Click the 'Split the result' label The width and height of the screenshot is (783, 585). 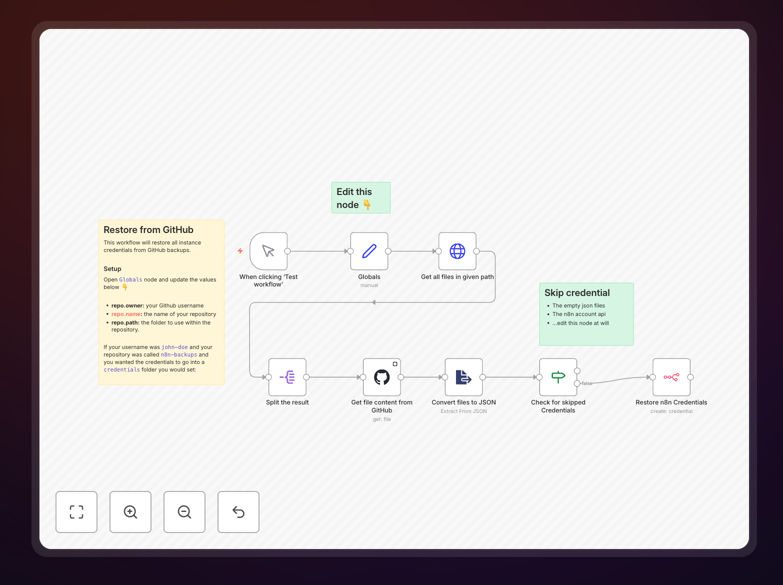(287, 402)
